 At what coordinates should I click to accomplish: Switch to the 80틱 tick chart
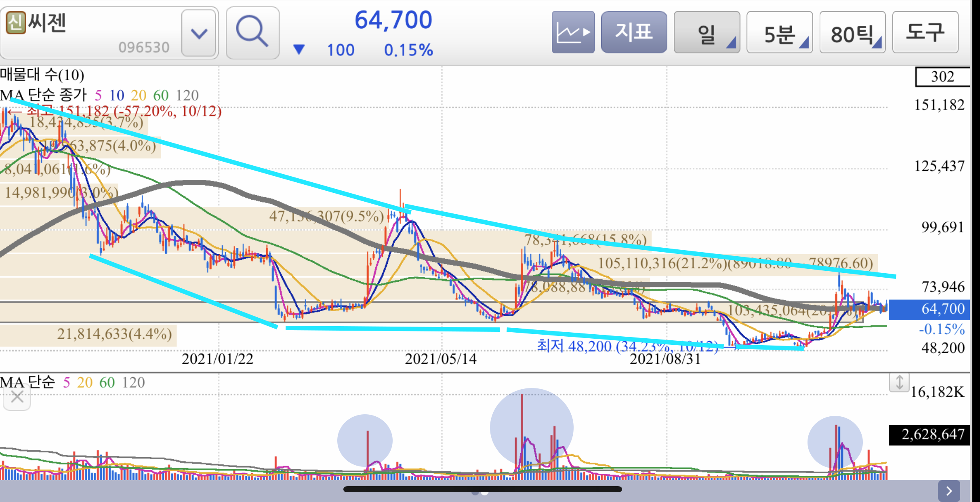[x=852, y=32]
